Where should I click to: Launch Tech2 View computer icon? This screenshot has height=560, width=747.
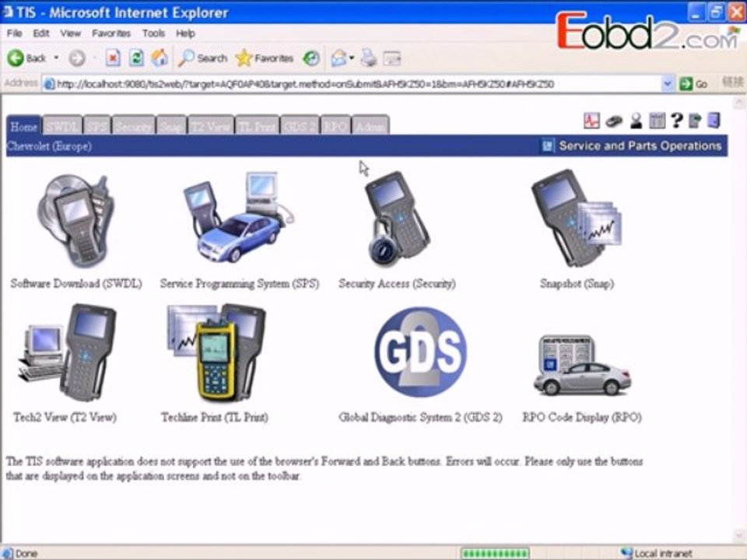click(67, 353)
